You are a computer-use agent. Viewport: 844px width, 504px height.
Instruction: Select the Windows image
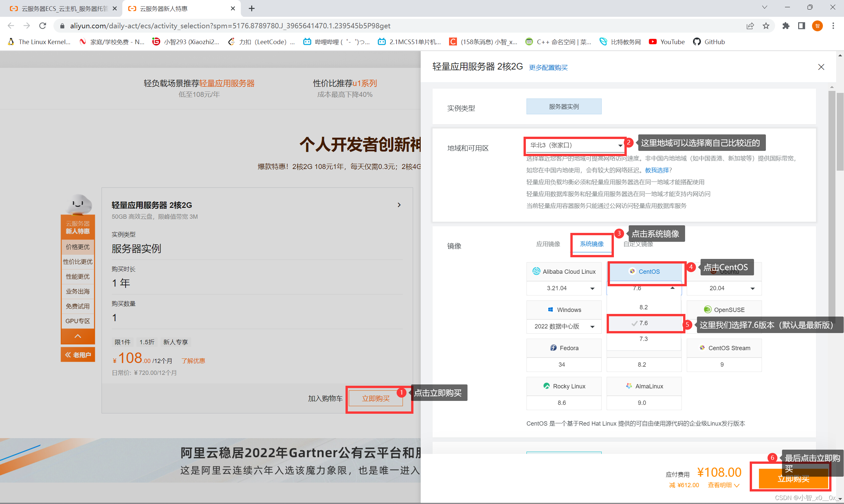pyautogui.click(x=563, y=310)
